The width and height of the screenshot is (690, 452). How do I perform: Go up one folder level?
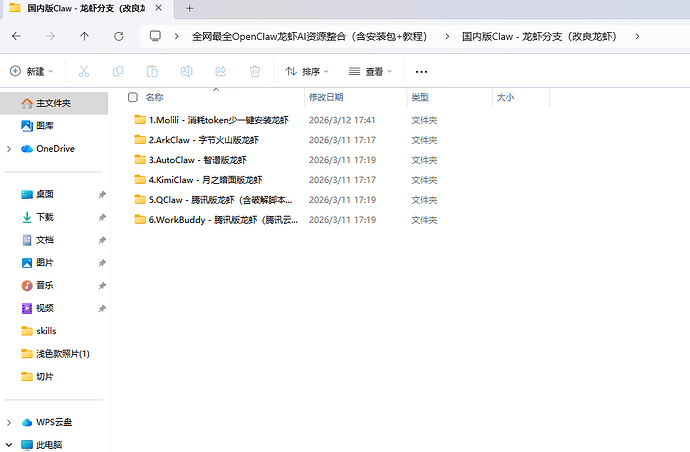(x=84, y=36)
